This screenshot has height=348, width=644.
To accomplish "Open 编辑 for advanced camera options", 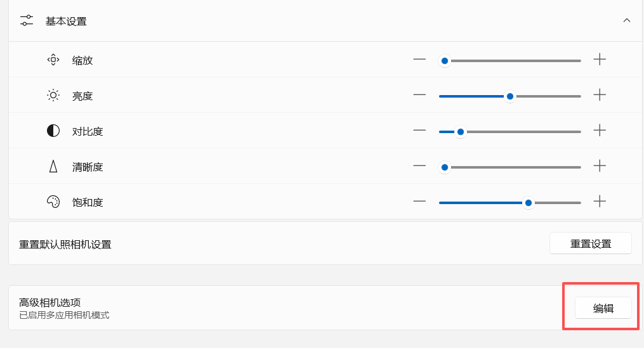I will (603, 308).
